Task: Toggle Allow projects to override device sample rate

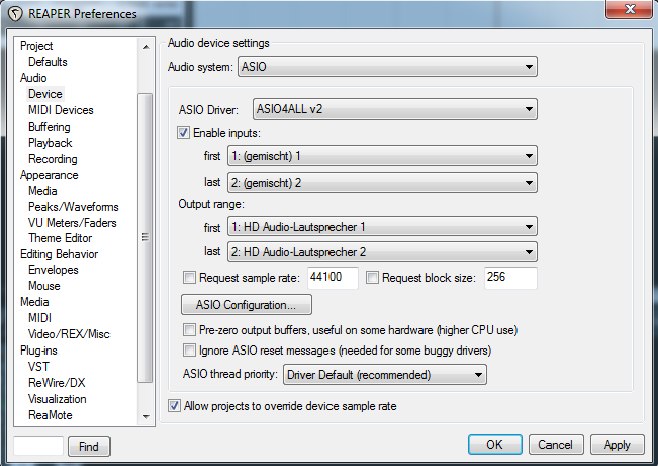Action: [174, 406]
